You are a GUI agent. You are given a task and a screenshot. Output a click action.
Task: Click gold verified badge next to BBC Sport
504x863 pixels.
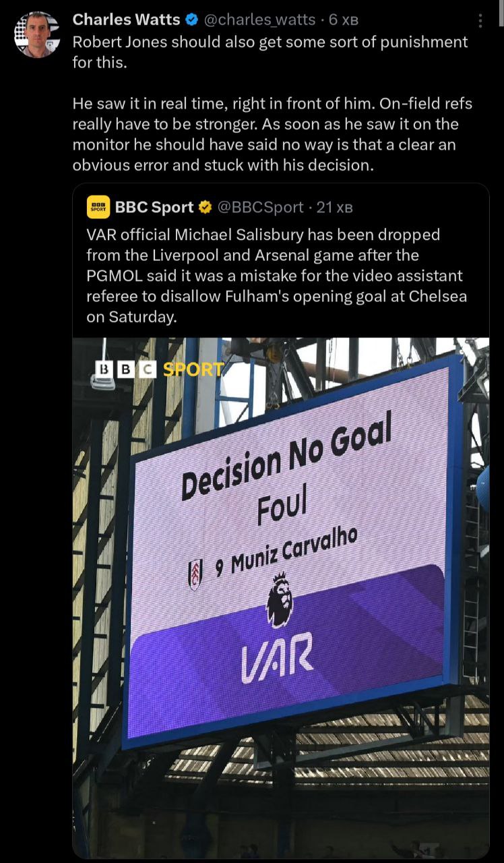[x=204, y=208]
